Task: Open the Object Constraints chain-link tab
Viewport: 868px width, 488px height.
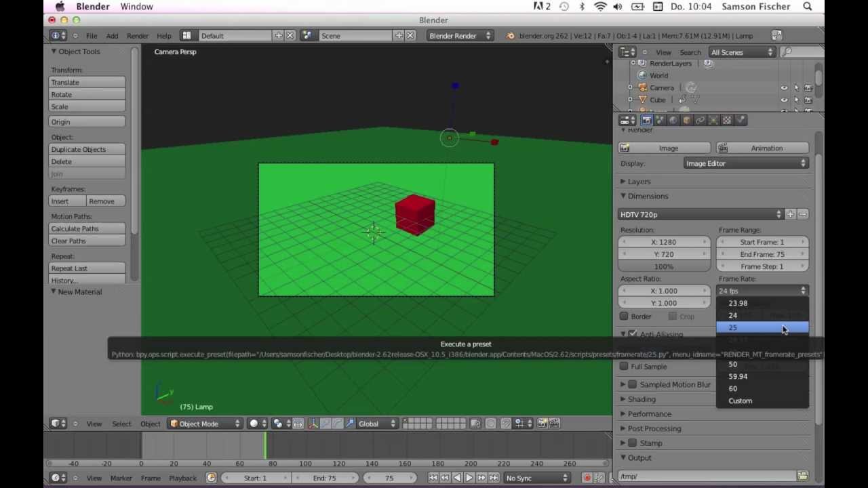Action: click(x=701, y=120)
